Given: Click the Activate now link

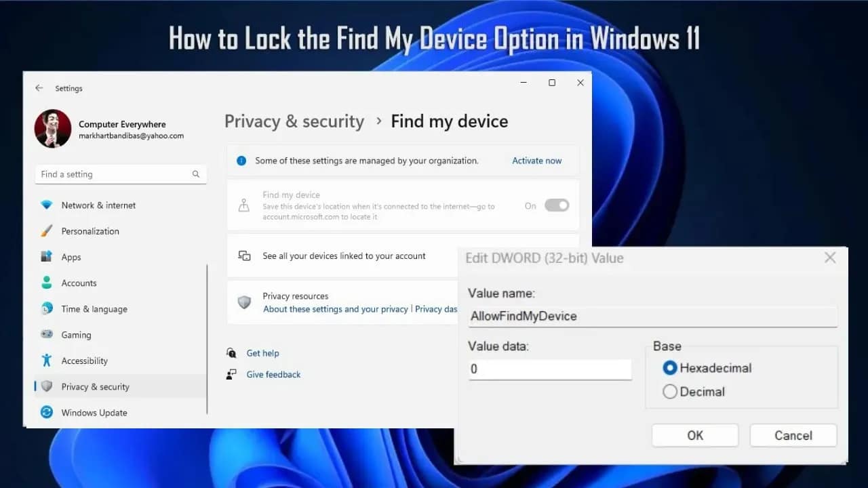Looking at the screenshot, I should click(x=536, y=161).
